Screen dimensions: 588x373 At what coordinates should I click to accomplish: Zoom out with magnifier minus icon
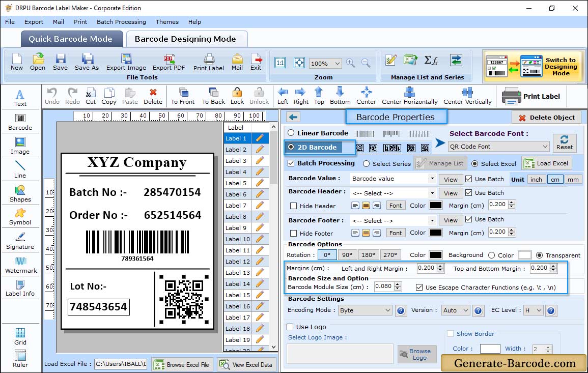pos(366,63)
